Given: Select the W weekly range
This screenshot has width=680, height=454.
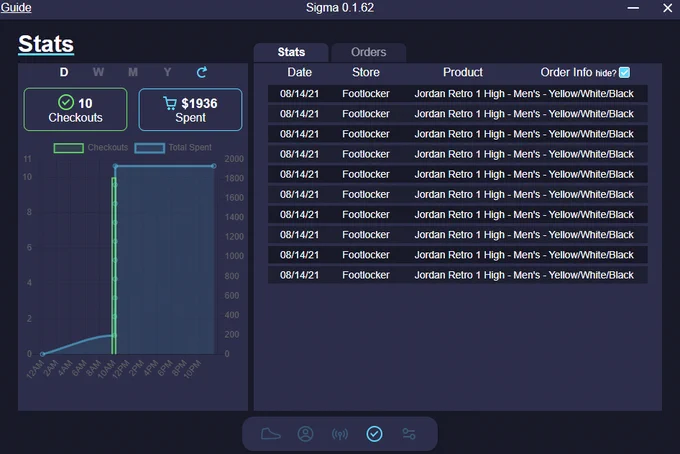Looking at the screenshot, I should pos(98,72).
